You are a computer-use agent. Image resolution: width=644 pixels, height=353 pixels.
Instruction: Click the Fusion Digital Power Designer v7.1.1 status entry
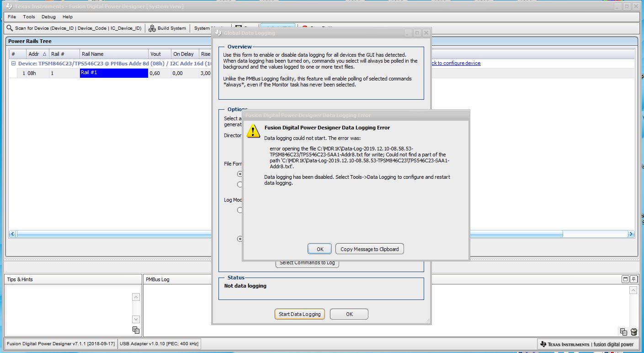(61, 343)
